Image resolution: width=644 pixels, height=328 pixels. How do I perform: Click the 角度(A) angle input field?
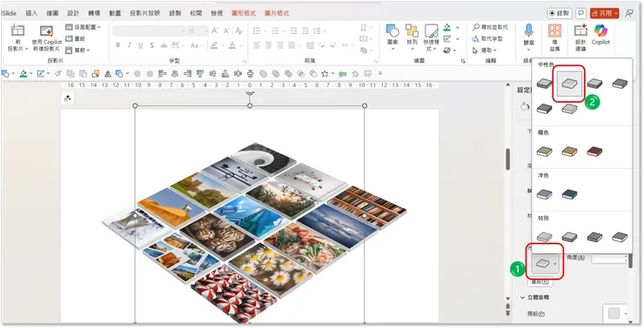pyautogui.click(x=609, y=258)
